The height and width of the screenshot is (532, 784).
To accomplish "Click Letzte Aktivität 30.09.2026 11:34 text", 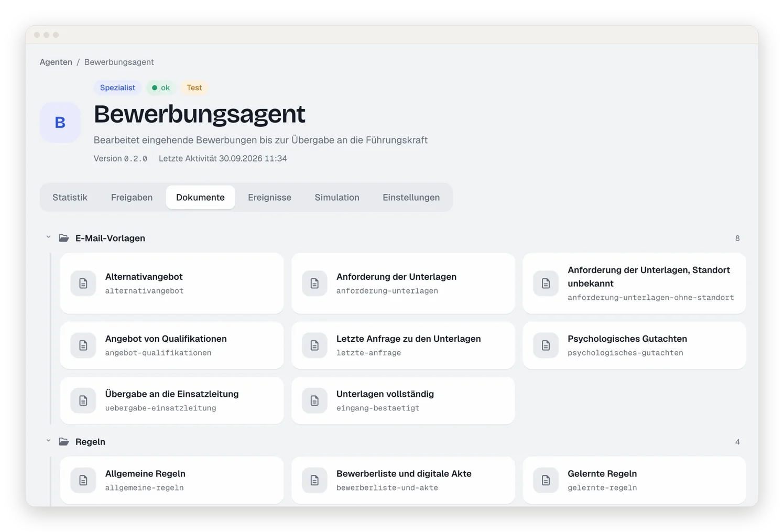I will 223,158.
